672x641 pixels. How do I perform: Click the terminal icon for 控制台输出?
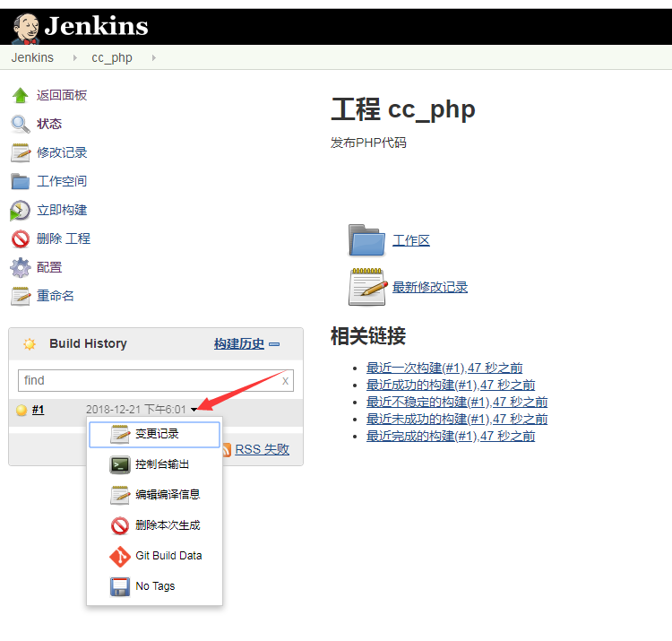pyautogui.click(x=119, y=464)
